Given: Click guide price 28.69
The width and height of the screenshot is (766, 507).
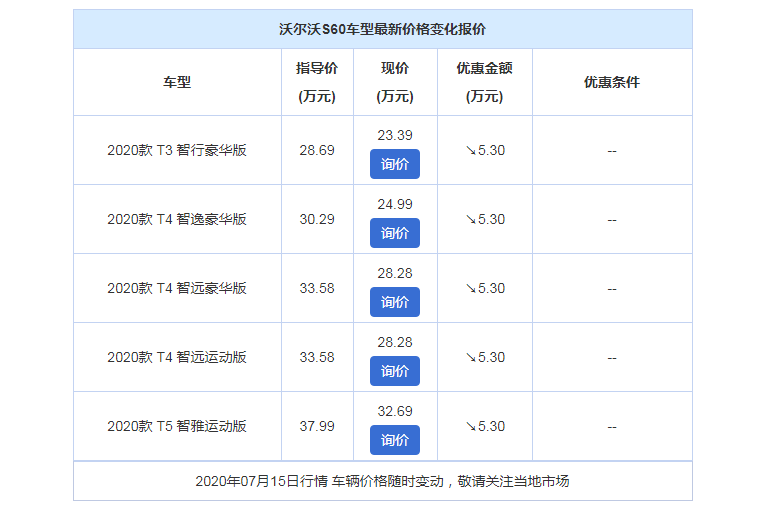Looking at the screenshot, I should [x=317, y=150].
